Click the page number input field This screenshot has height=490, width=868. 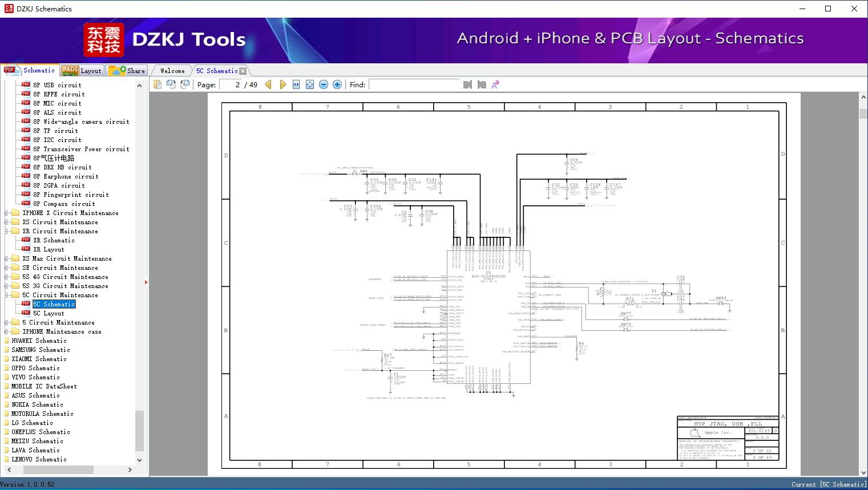pyautogui.click(x=230, y=84)
